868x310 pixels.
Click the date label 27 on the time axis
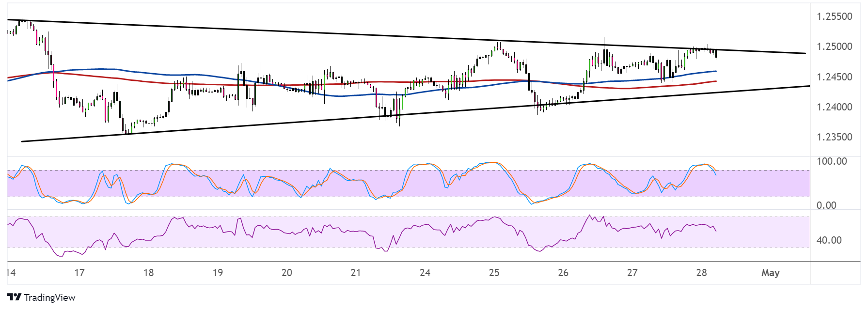(632, 273)
